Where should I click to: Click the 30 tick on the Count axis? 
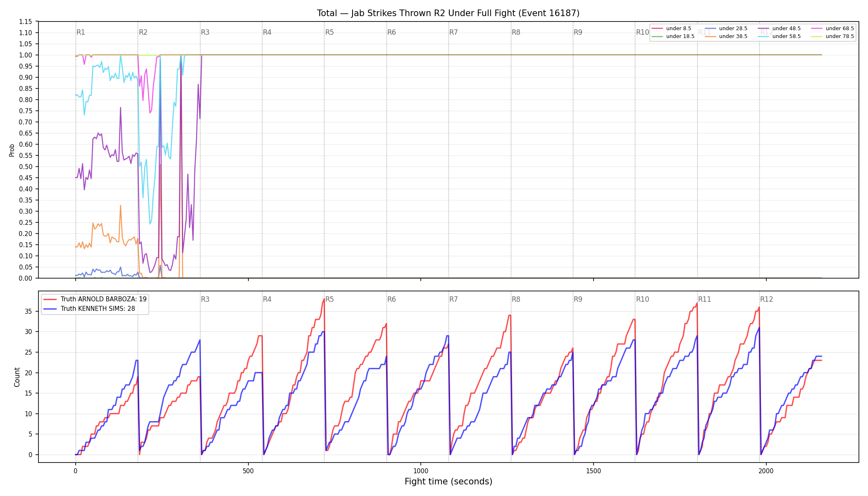[x=29, y=331]
